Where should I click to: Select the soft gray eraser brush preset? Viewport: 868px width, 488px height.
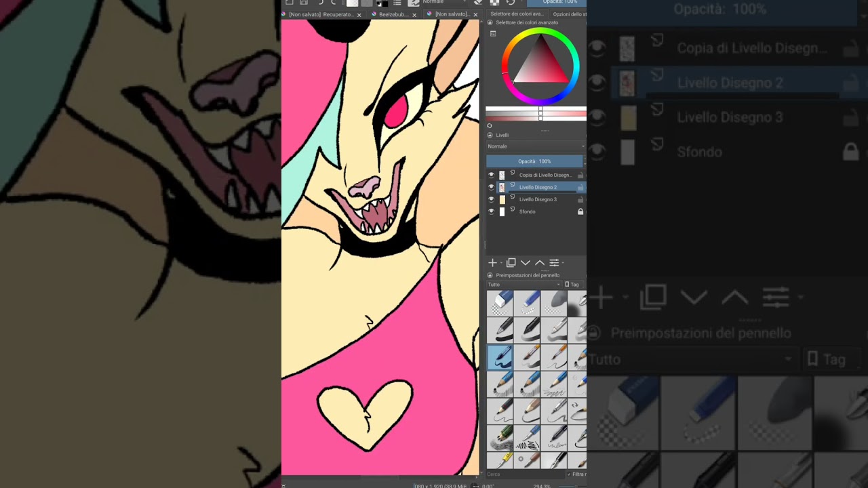(x=554, y=303)
